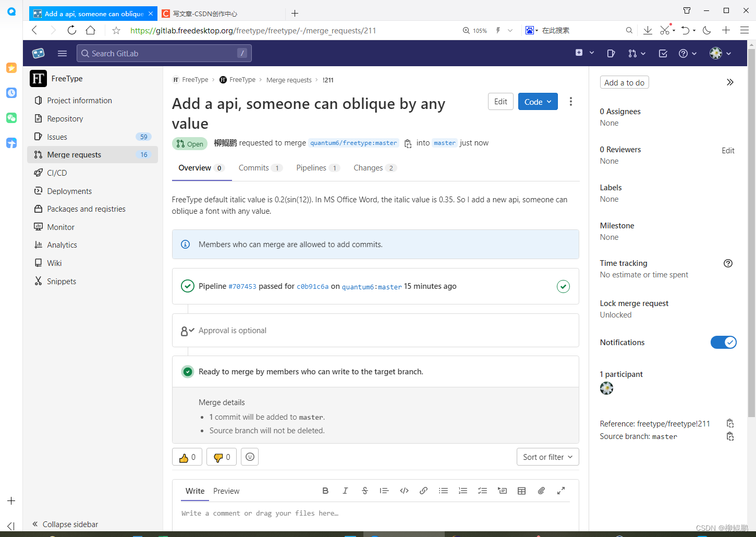756x537 pixels.
Task: Click the browser reload button
Action: tap(71, 30)
